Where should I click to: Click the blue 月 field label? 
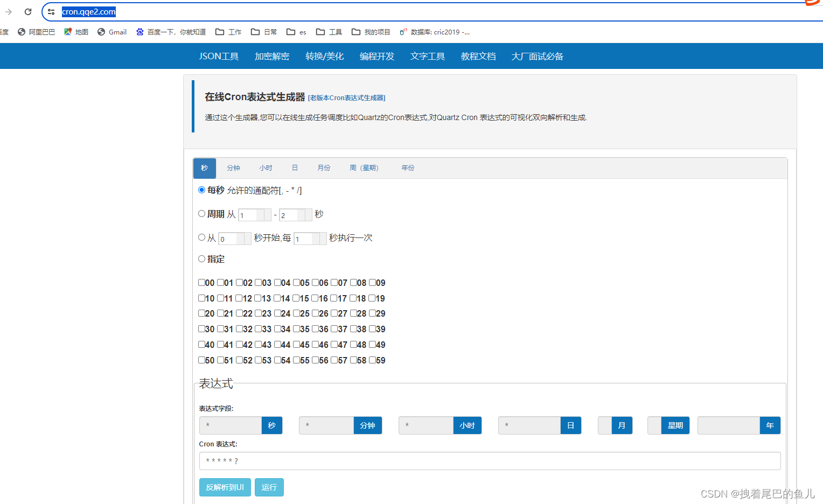click(622, 425)
